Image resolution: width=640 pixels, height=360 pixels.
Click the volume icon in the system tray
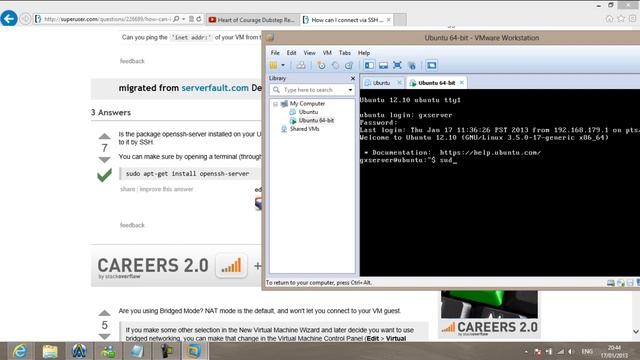coord(571,351)
